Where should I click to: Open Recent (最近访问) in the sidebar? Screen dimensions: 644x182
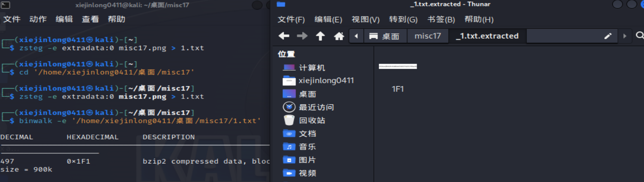(316, 107)
